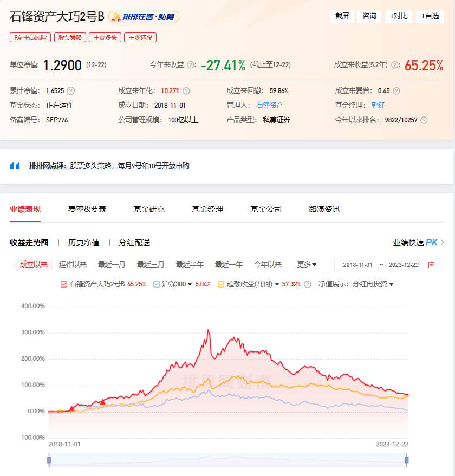
Task: Open 业绩快速 PK link
Action: (x=415, y=242)
